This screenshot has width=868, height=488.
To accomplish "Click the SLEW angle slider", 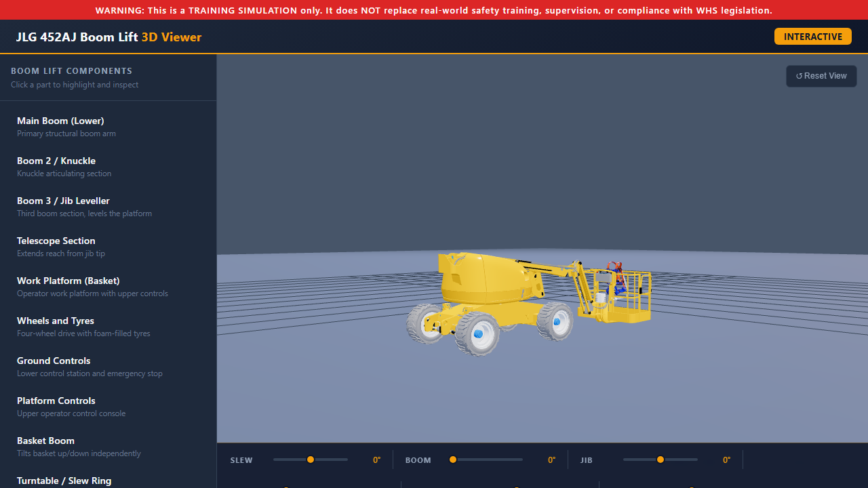I will 311,460.
